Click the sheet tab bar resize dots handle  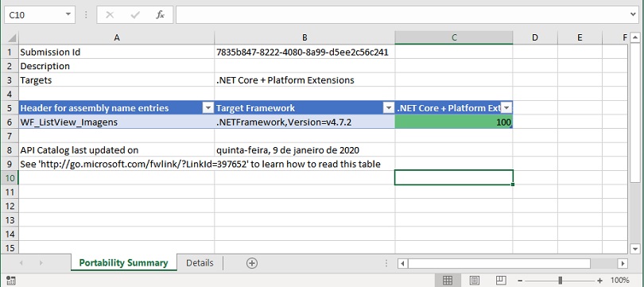(386, 263)
